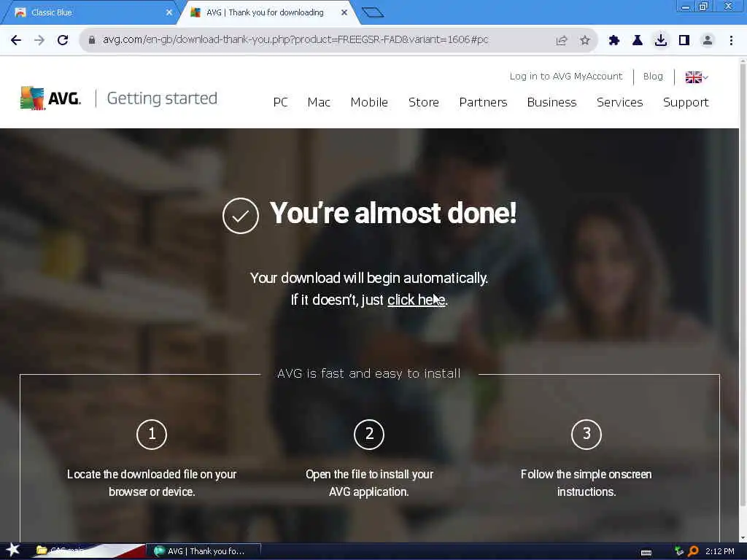This screenshot has width=747, height=560.
Task: Open the Chrome profile avatar
Action: point(708,41)
